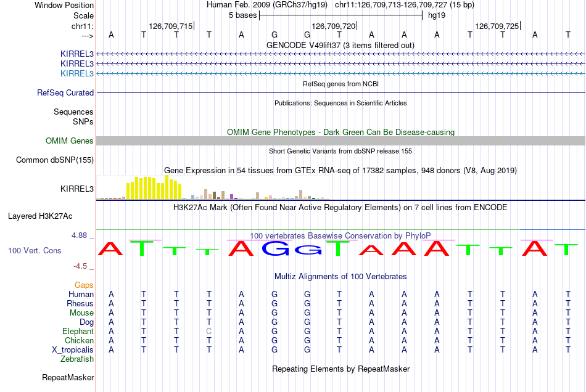Click the Layered H3K27Ac label
The width and height of the screenshot is (586, 392).
[x=40, y=216]
